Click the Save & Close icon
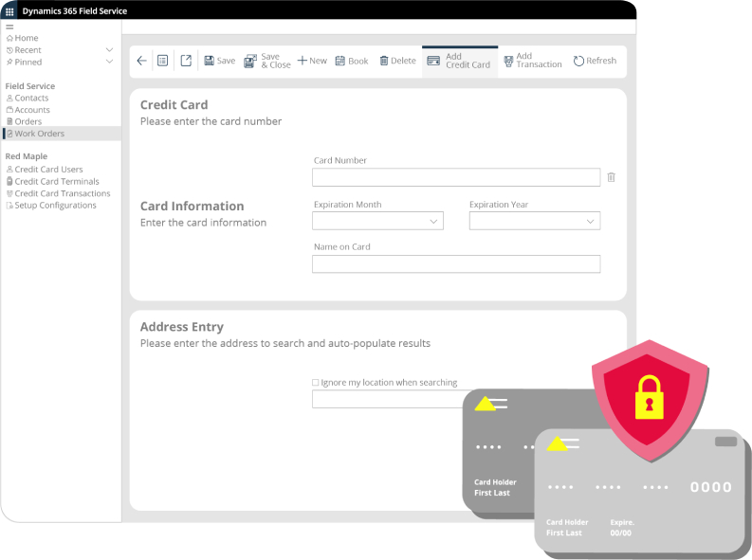This screenshot has width=752, height=560. point(250,62)
